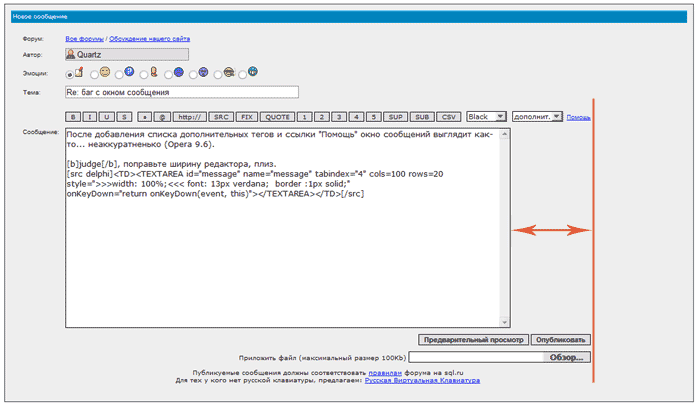700x407 pixels.
Task: Click the Предварительный просмотр preview button
Action: click(x=474, y=339)
